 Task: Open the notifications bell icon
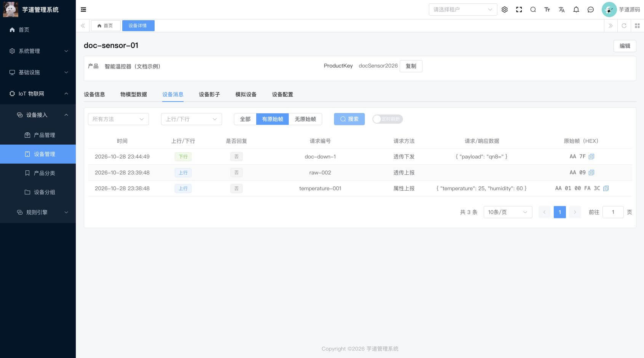click(x=576, y=10)
